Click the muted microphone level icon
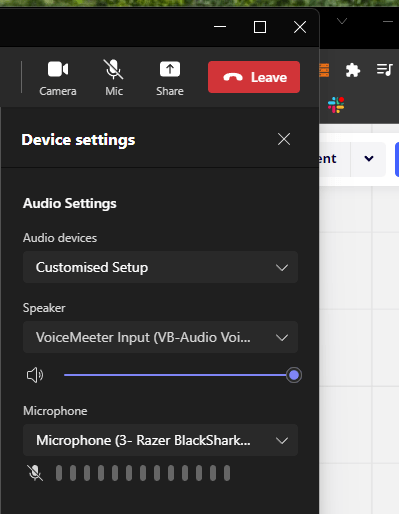This screenshot has width=399, height=514. (x=35, y=473)
